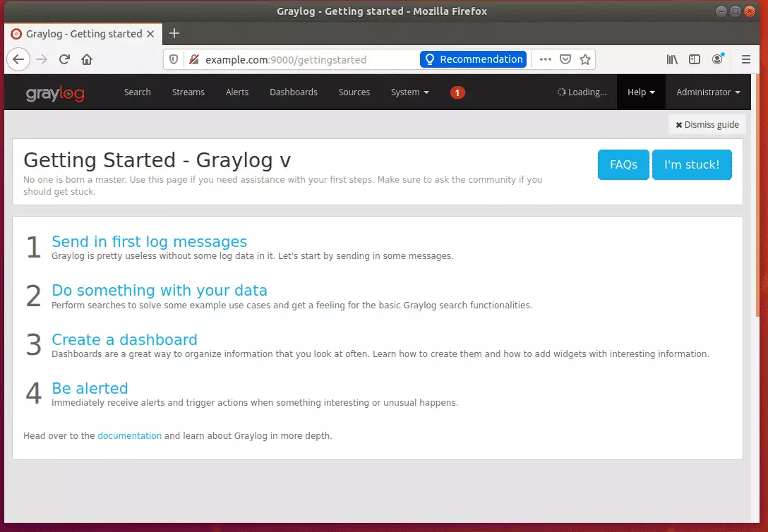768x532 pixels.
Task: Reload the current page
Action: coord(64,60)
